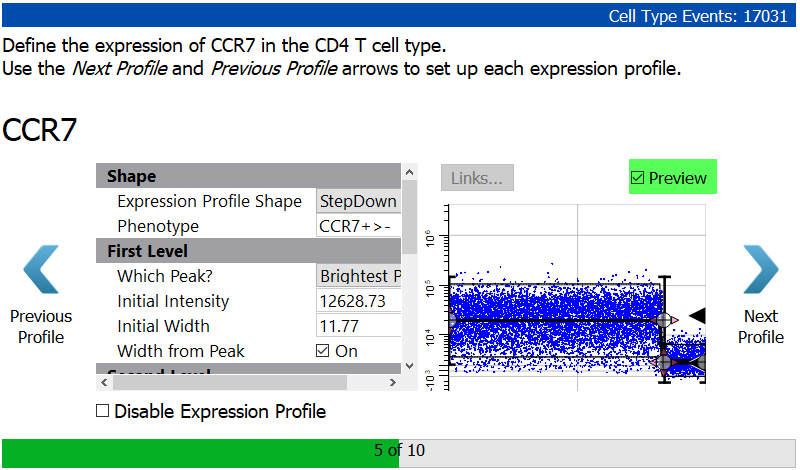Click the pink arrow beside the upper handle
Image resolution: width=800 pixels, height=470 pixels.
(x=676, y=320)
